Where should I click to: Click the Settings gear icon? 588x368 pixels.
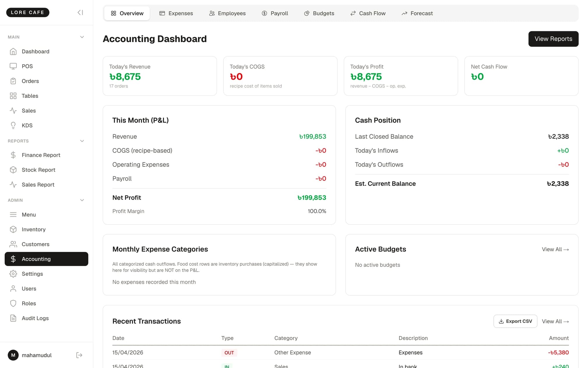13,274
